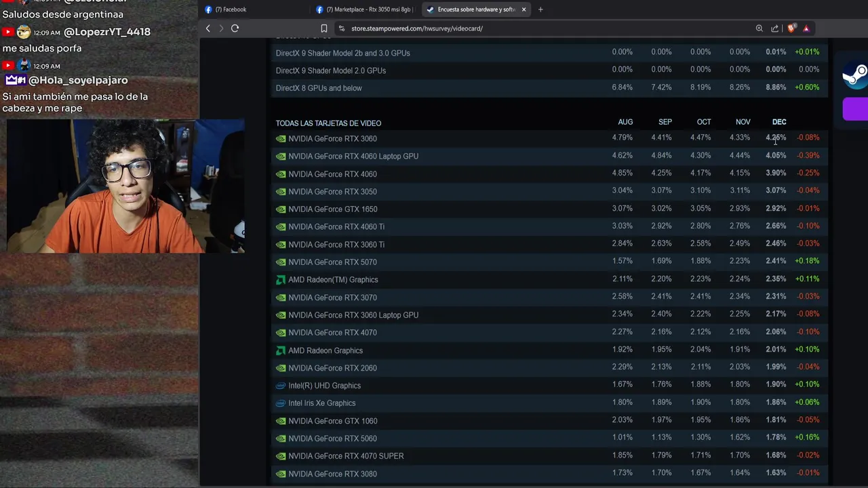Switch to the (7) Facebook tab
Screen dimensions: 868x488
coord(256,9)
